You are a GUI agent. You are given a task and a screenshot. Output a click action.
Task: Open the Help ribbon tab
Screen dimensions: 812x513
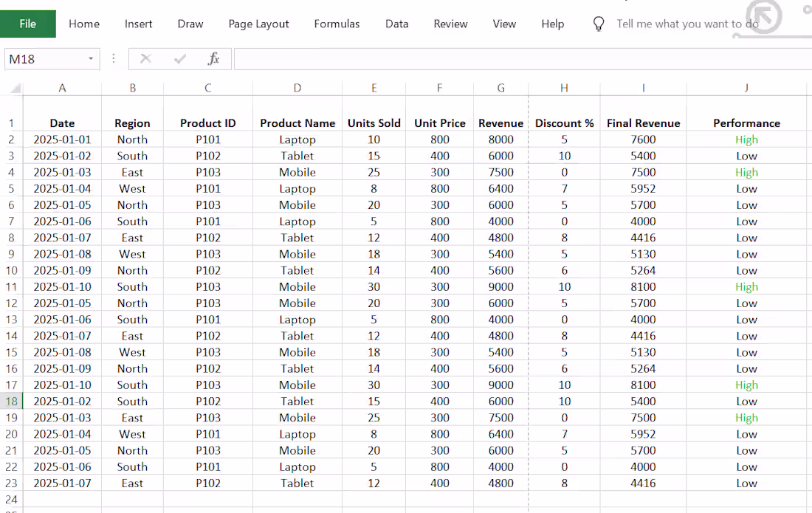553,24
